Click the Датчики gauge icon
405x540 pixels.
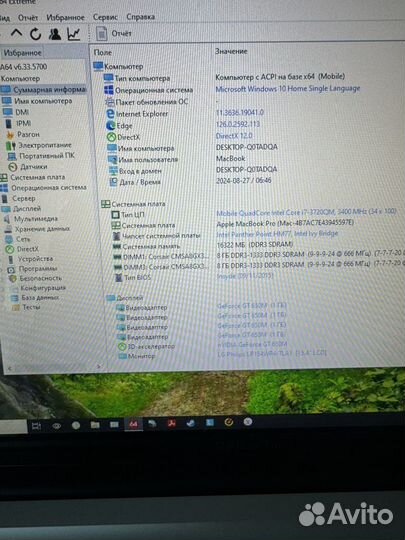click(x=13, y=167)
